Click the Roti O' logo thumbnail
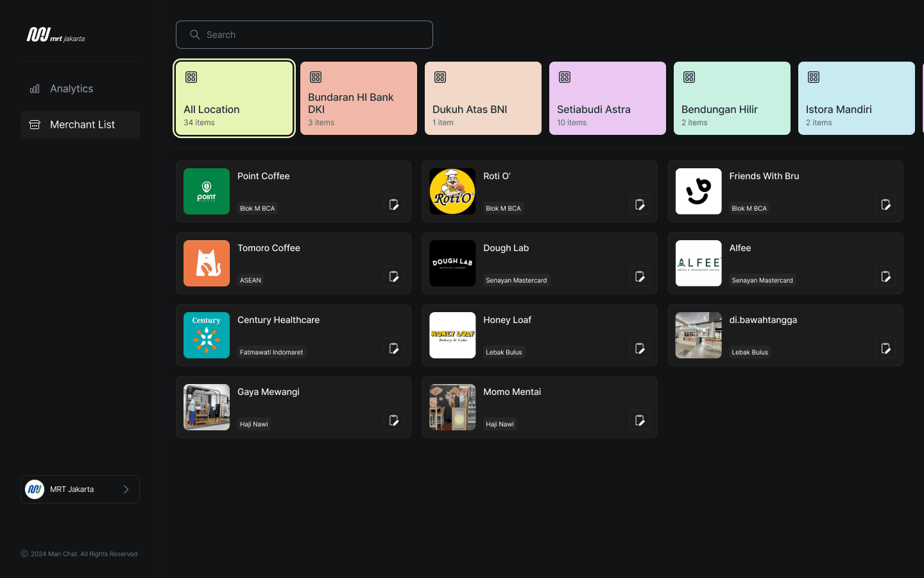This screenshot has width=924, height=578. tap(452, 191)
